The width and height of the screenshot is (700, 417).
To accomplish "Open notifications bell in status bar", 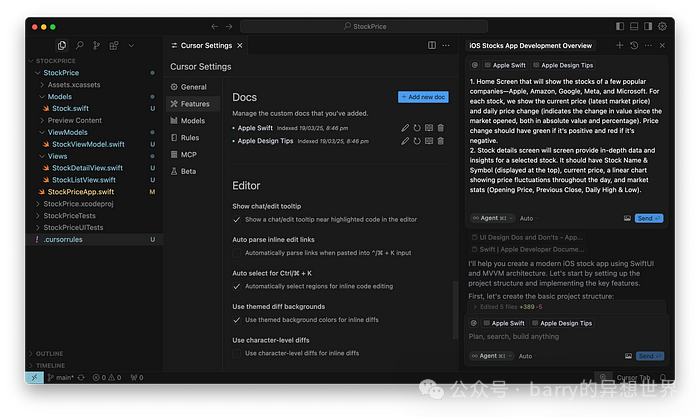I will (x=663, y=378).
